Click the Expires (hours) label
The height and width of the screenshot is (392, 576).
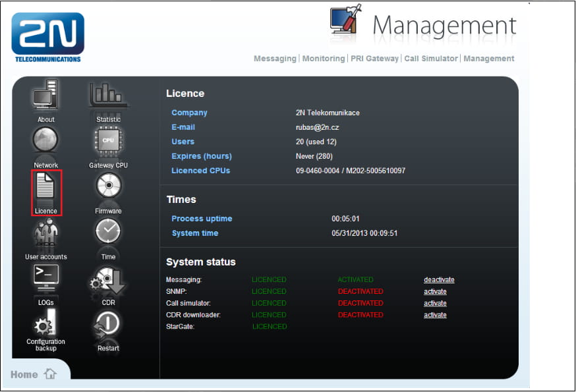[x=202, y=156]
